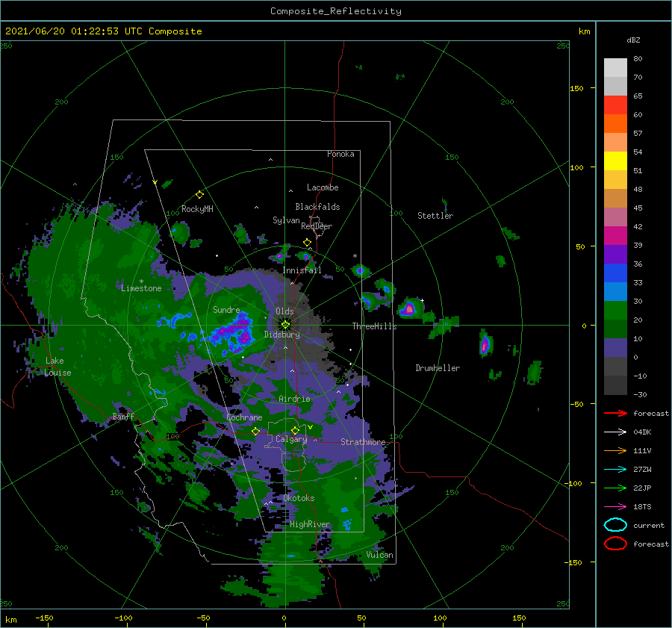Click the Lake Louise label
This screenshot has width=672, height=628.
coord(57,367)
